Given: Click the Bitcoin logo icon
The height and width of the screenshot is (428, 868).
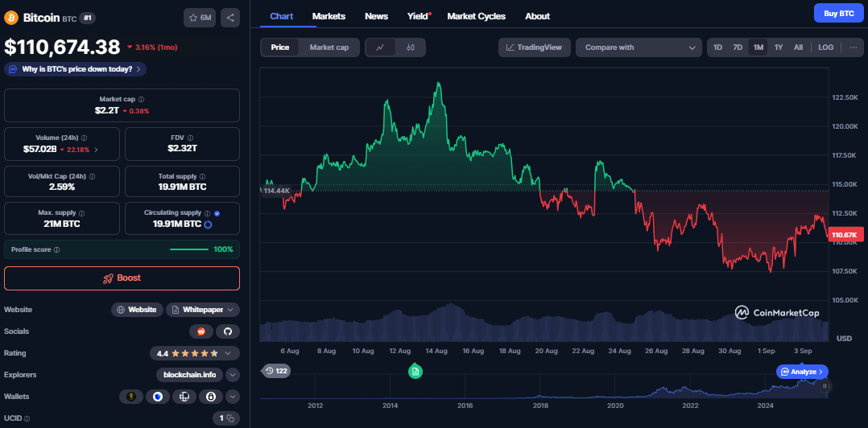Looking at the screenshot, I should 11,18.
